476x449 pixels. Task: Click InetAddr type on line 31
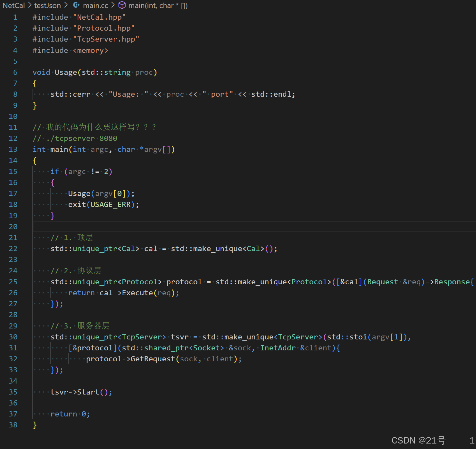point(278,348)
